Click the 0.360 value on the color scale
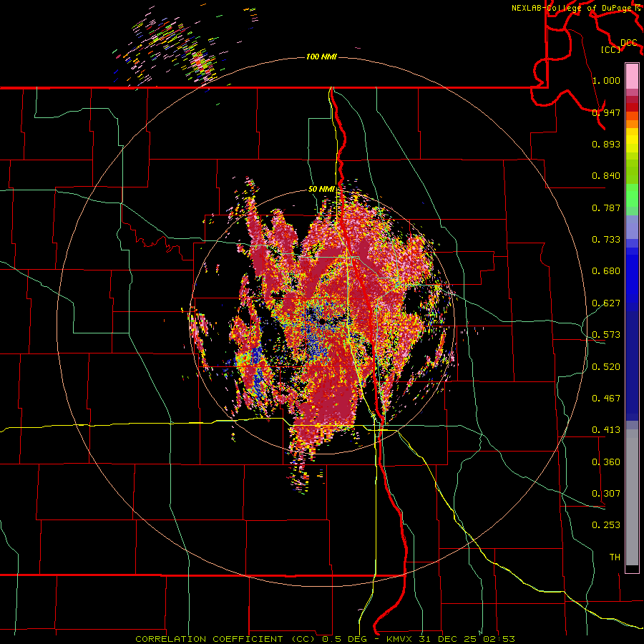The width and height of the screenshot is (644, 644). tap(606, 462)
